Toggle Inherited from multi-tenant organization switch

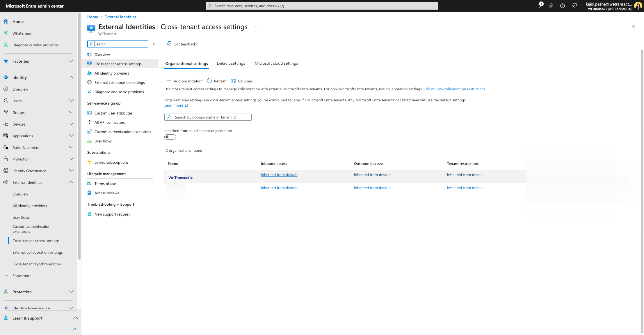tap(170, 137)
